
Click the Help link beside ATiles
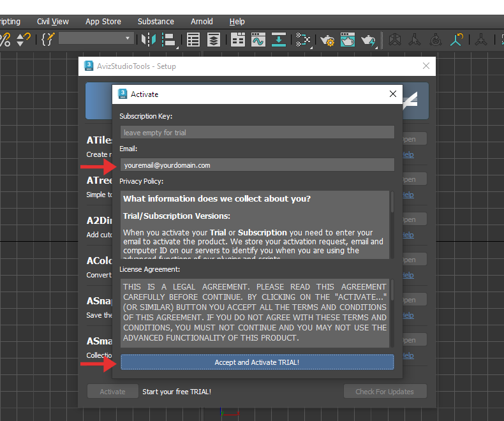coord(408,154)
